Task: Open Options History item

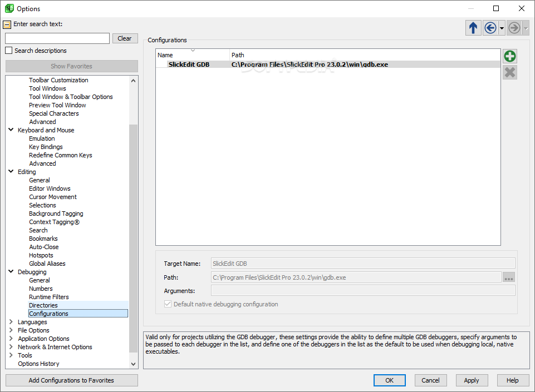Action: pyautogui.click(x=38, y=364)
